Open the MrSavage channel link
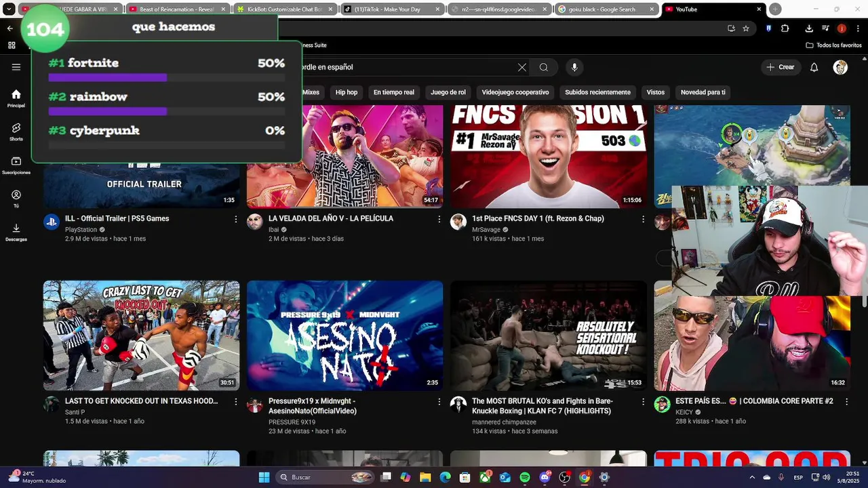868x488 pixels. (x=486, y=230)
